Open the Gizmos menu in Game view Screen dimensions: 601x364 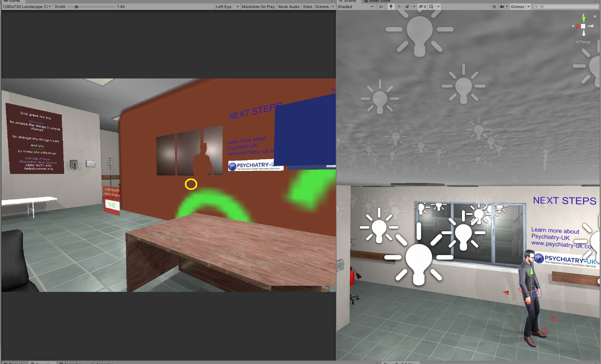coord(322,7)
